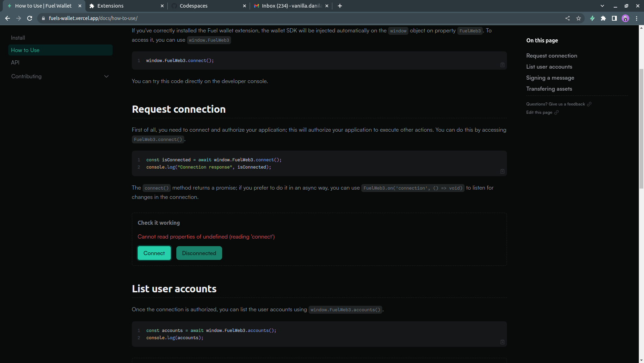Click the Connect button
The image size is (644, 363).
(154, 253)
